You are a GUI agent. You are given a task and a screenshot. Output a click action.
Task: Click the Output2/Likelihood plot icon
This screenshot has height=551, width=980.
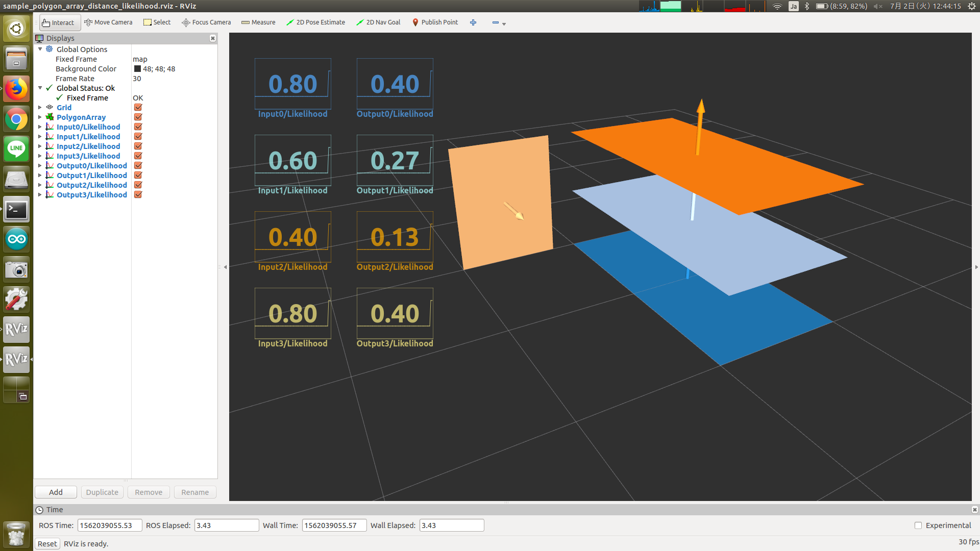tap(50, 185)
